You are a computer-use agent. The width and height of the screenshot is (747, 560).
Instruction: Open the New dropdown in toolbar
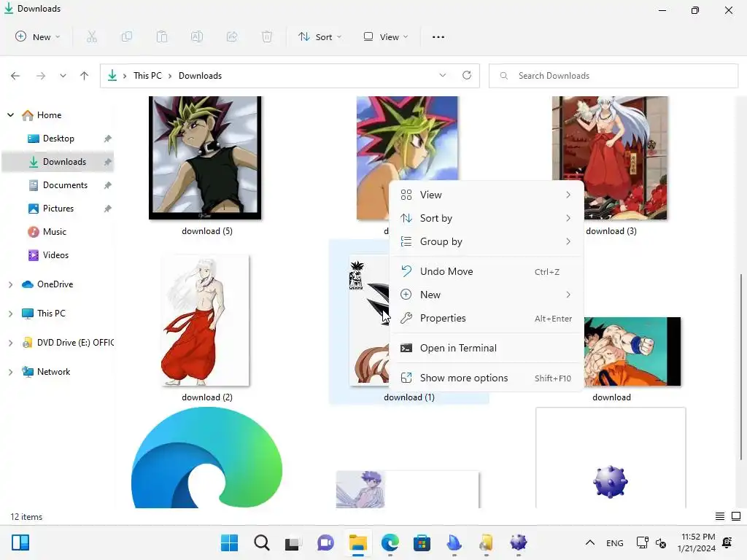(x=38, y=36)
